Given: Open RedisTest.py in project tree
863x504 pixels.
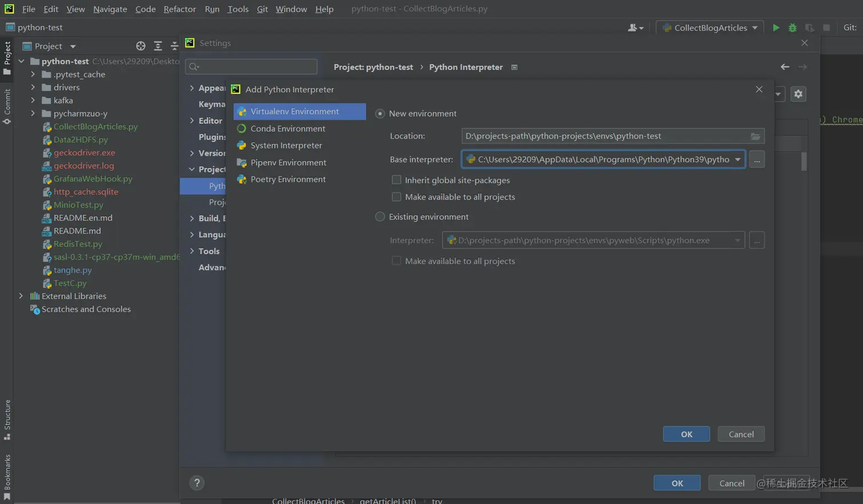Looking at the screenshot, I should tap(78, 244).
